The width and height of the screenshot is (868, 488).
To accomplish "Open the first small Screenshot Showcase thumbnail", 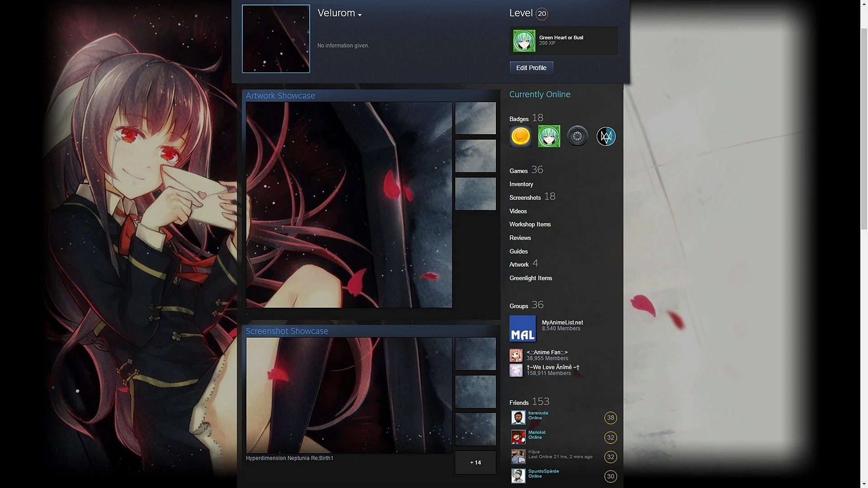I will click(x=475, y=354).
